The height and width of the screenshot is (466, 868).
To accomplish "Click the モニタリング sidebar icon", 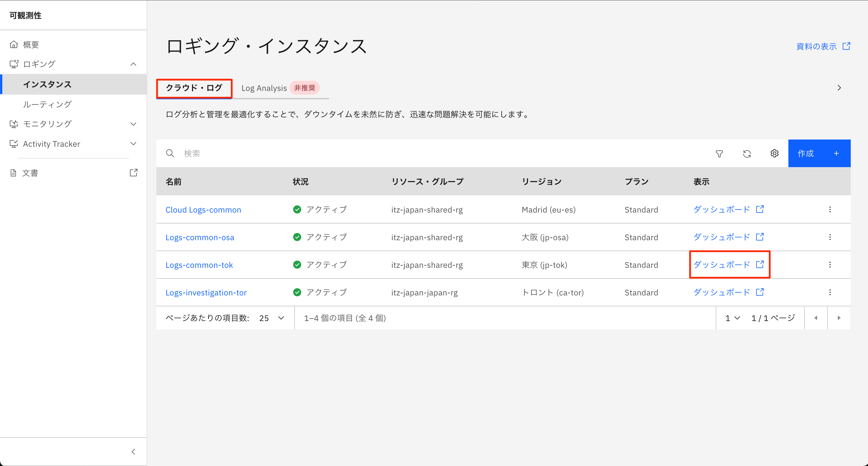I will pos(14,124).
